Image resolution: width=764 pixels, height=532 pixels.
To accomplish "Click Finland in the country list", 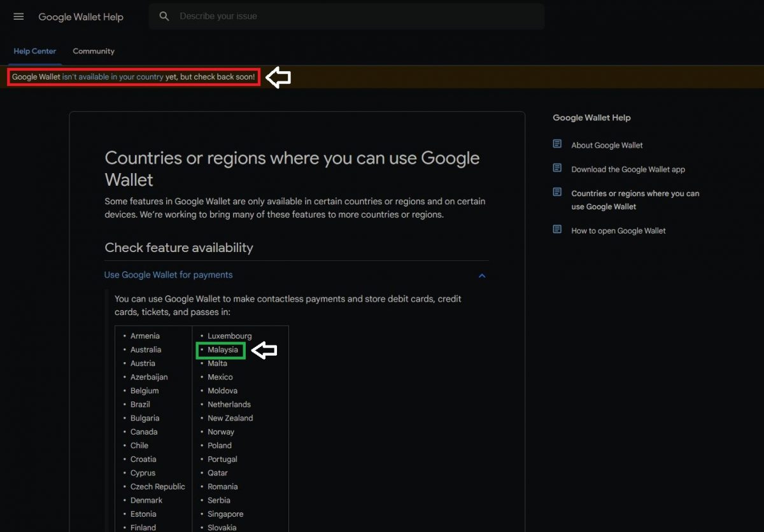I will [143, 528].
